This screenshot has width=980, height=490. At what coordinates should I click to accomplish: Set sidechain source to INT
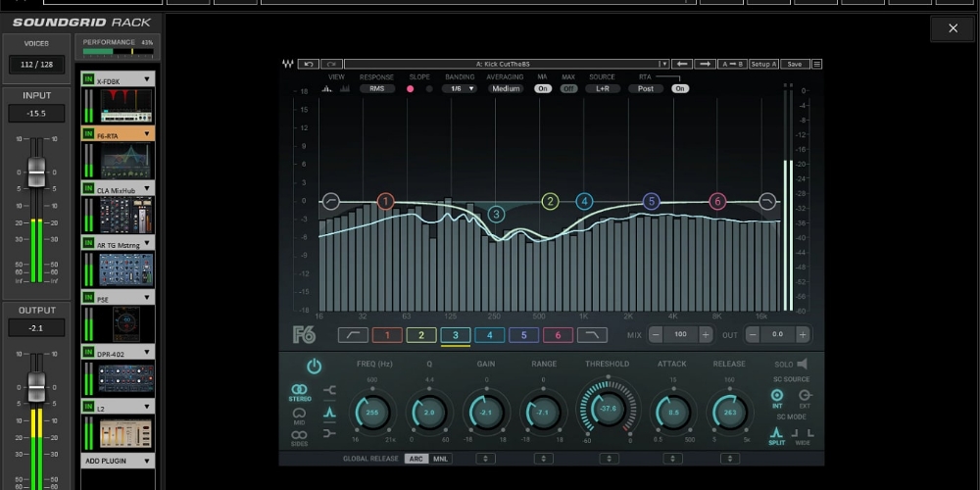pyautogui.click(x=777, y=399)
